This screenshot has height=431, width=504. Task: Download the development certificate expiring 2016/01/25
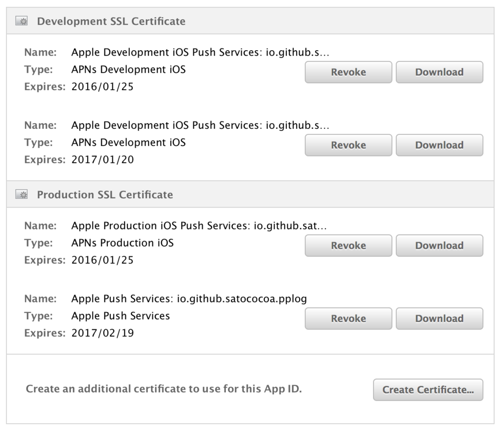point(439,72)
